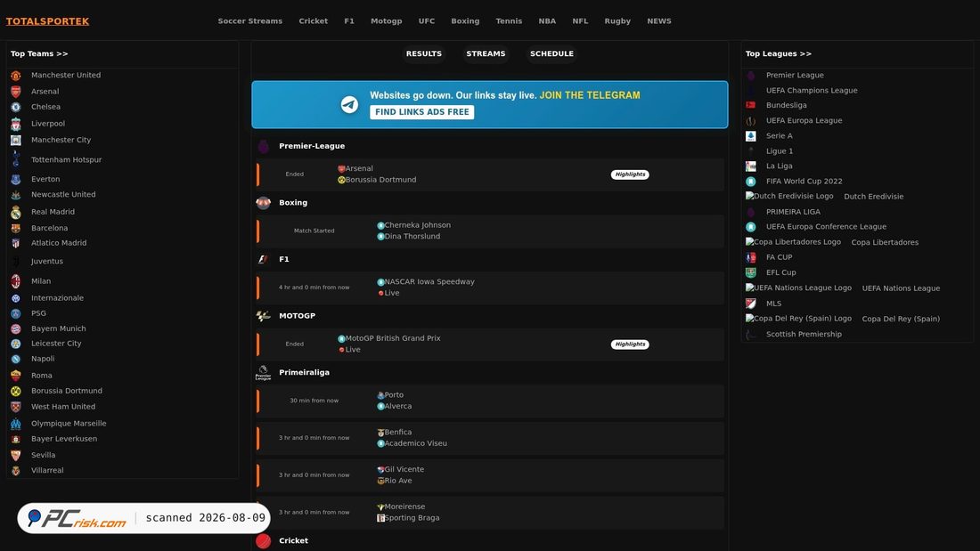
Task: Click the Sevilla crest icon
Action: pos(16,456)
